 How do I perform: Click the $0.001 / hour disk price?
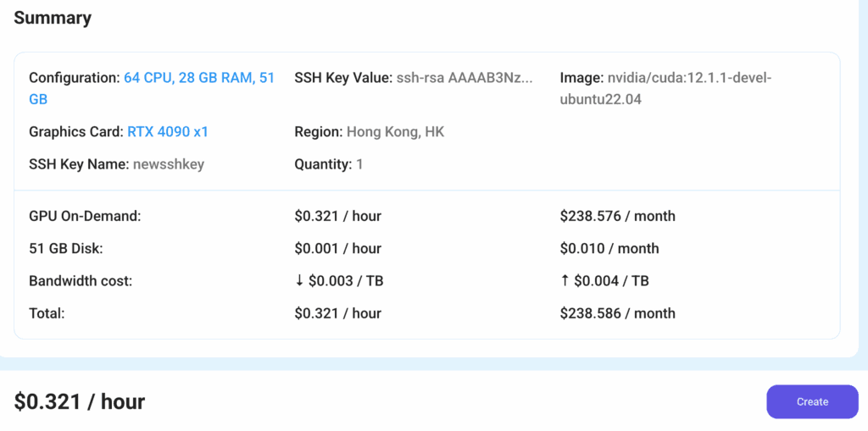pyautogui.click(x=337, y=249)
